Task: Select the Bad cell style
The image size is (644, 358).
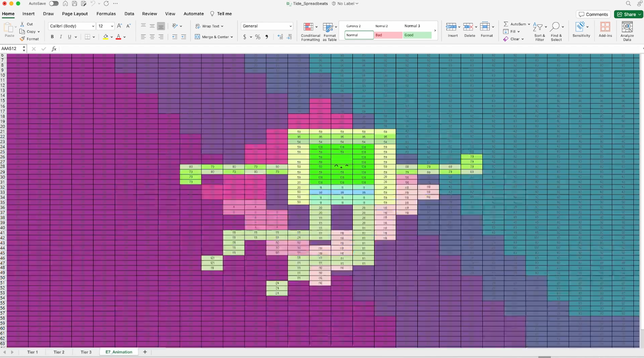Action: point(388,35)
